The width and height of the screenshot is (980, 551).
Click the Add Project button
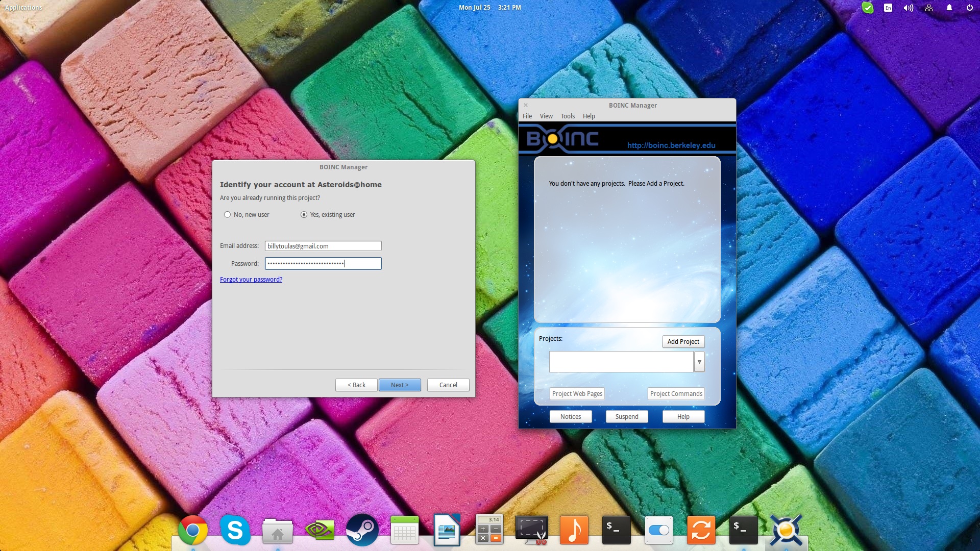(x=683, y=342)
